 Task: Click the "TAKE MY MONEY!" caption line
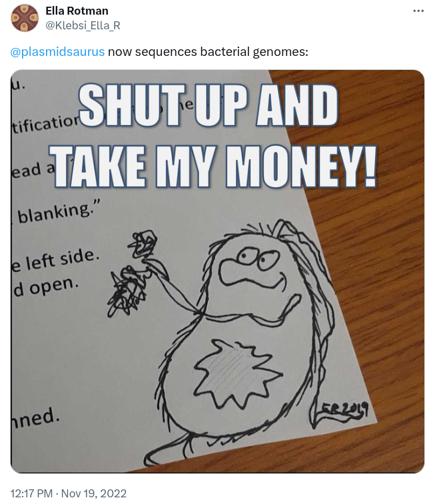point(215,166)
